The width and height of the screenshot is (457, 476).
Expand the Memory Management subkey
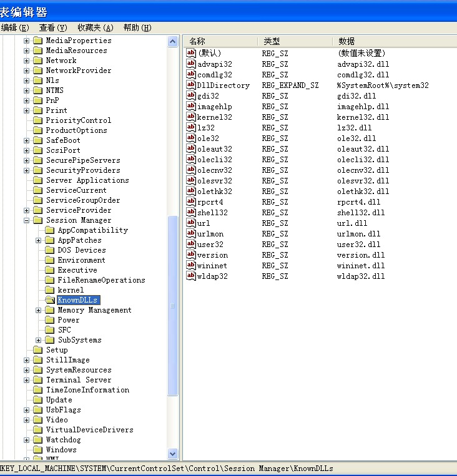pos(38,310)
